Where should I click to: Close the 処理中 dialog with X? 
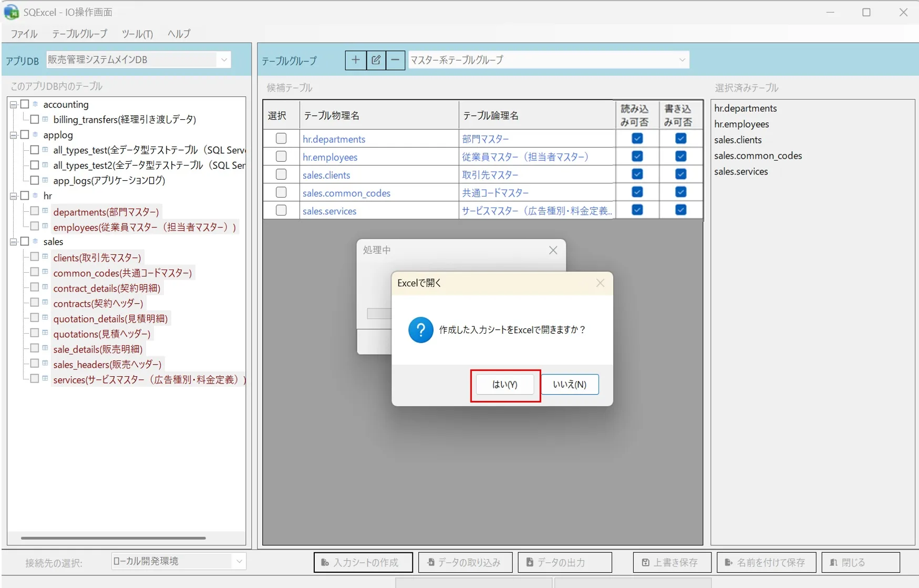[553, 250]
